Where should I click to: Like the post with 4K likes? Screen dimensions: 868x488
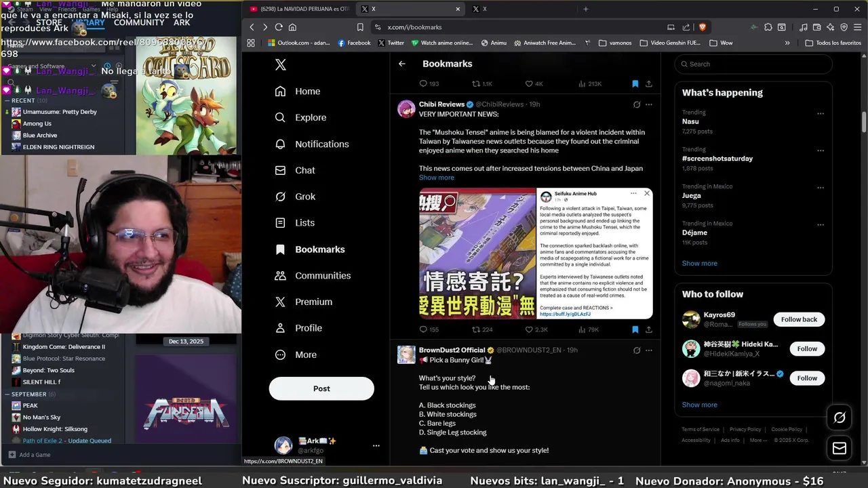(534, 84)
